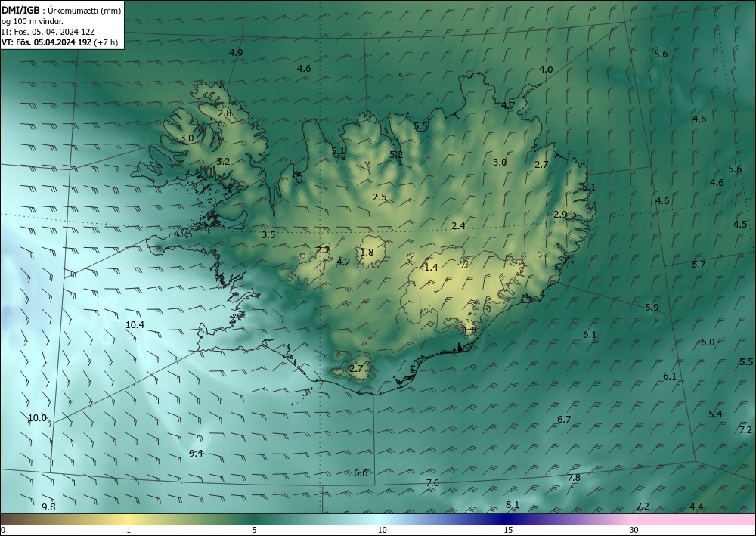Click the 2.4 value label
The height and width of the screenshot is (536, 756).
[x=458, y=225]
